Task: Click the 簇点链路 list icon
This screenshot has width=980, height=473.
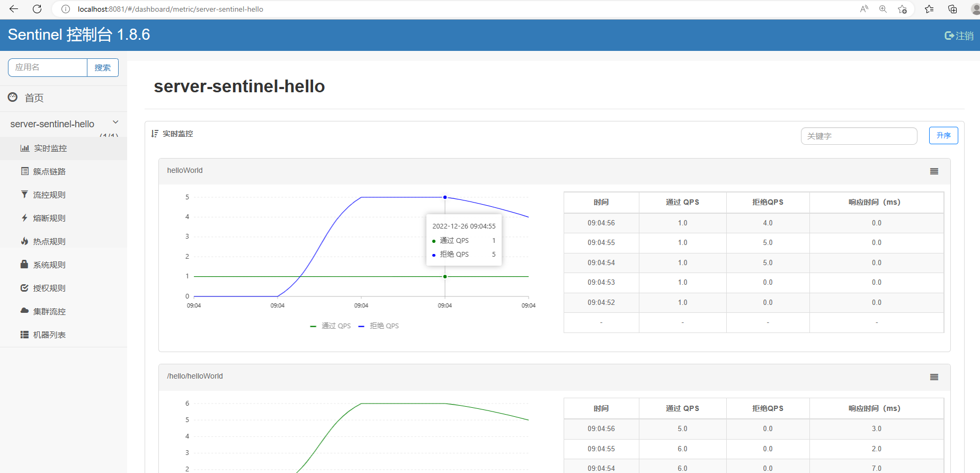Action: click(x=25, y=171)
